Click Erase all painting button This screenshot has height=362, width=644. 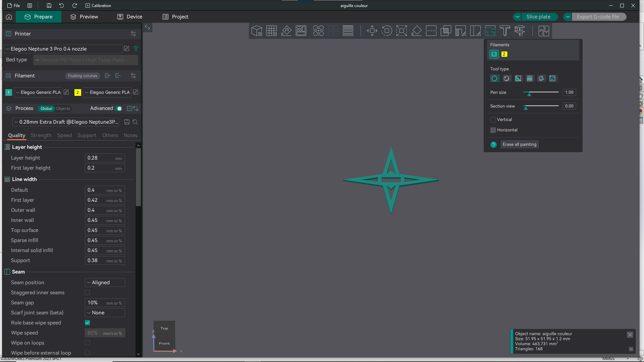click(520, 144)
